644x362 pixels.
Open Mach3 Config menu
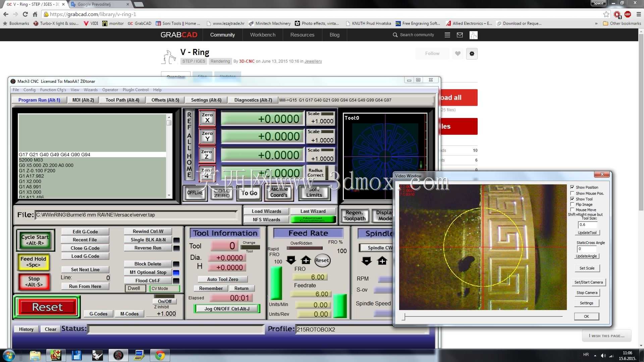[29, 90]
